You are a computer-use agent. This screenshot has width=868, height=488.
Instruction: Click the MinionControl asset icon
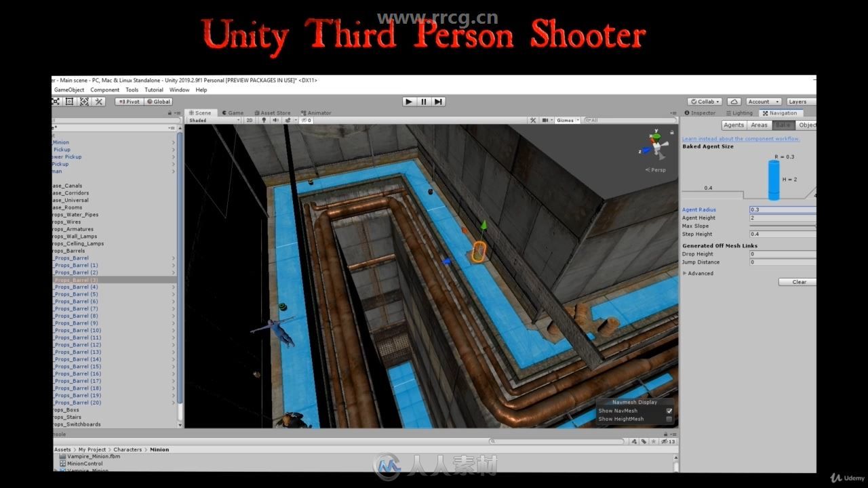coord(62,464)
